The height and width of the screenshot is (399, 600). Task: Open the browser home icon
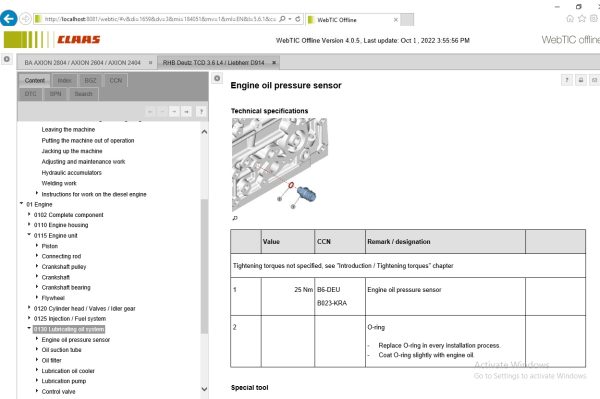click(570, 18)
